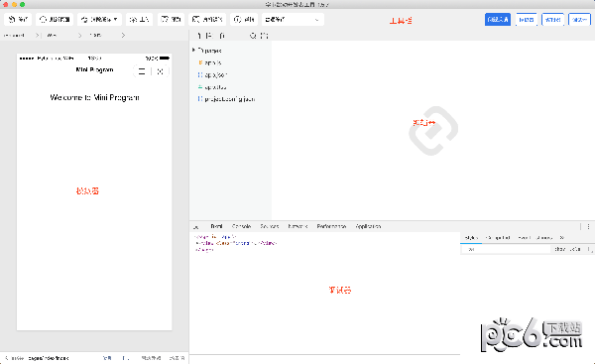
Task: Open the wide combo box in the toolbar
Action: click(293, 20)
